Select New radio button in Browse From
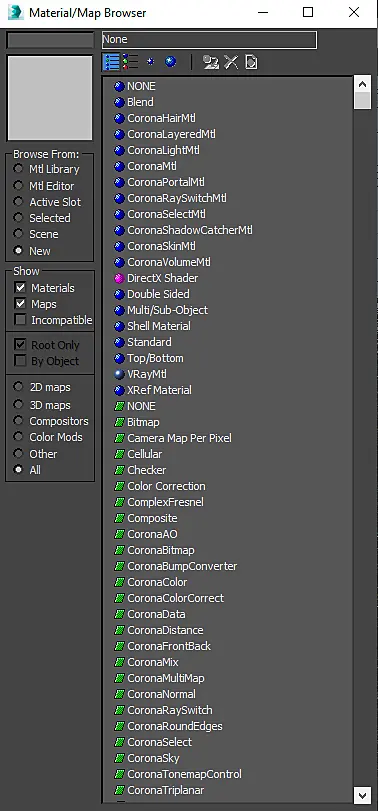 (19, 250)
